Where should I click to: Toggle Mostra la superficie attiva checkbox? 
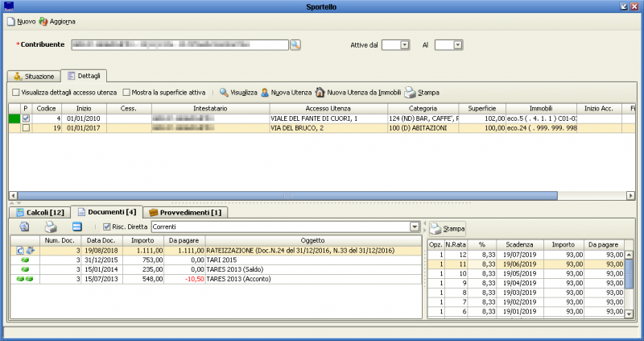click(x=127, y=93)
